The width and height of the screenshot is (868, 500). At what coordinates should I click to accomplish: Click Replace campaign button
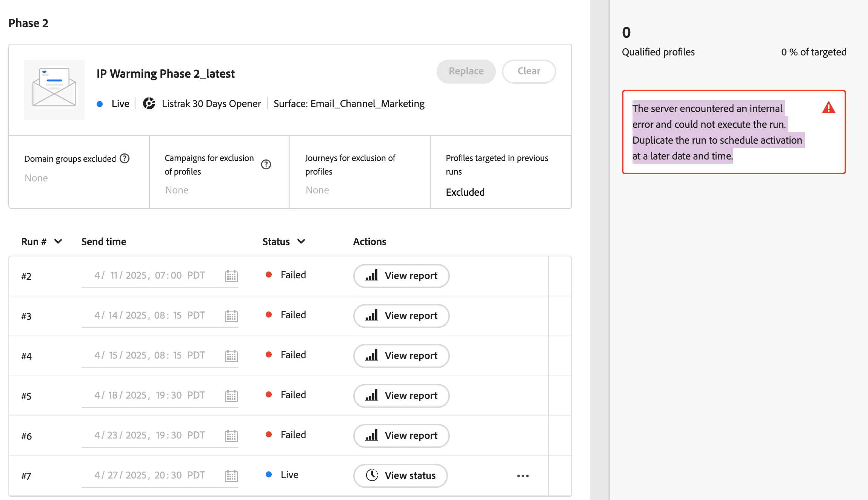coord(466,71)
